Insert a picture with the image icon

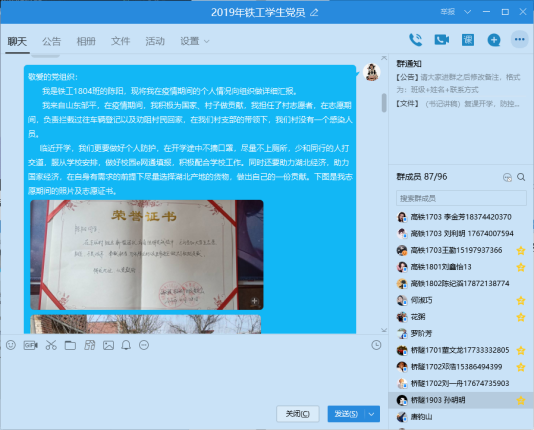click(108, 345)
